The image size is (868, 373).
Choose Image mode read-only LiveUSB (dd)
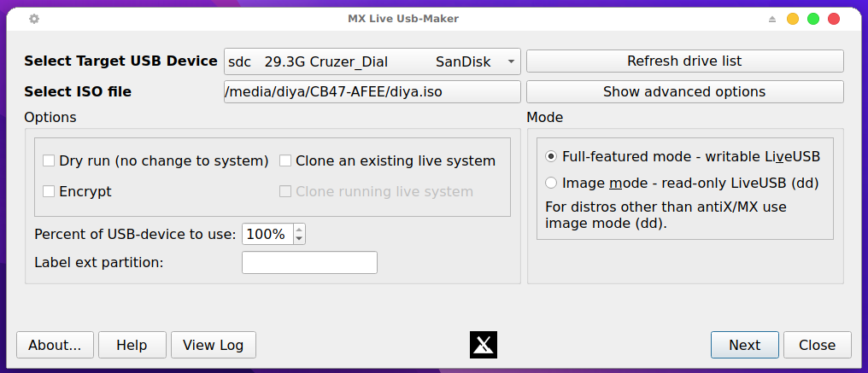pos(551,183)
